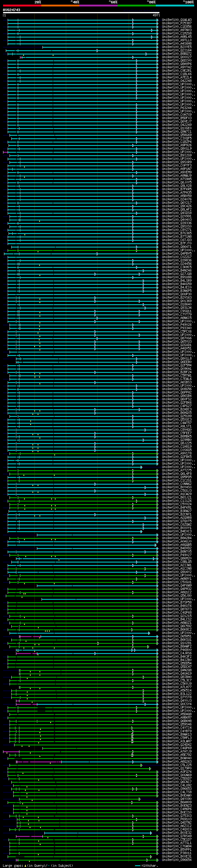Image resolution: width=197 pixels, height=868 pixels.
Task: Click the query end position 497
Action: 155,15
